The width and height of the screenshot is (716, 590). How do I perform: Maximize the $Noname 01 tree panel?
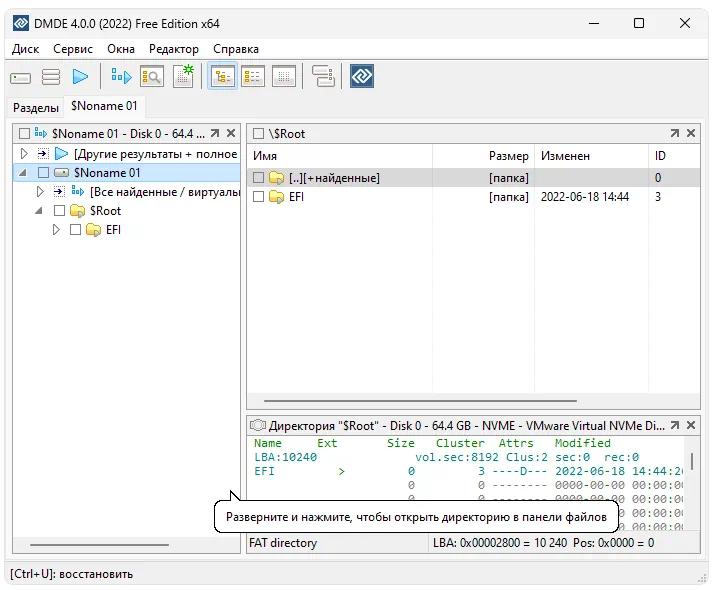tap(215, 133)
